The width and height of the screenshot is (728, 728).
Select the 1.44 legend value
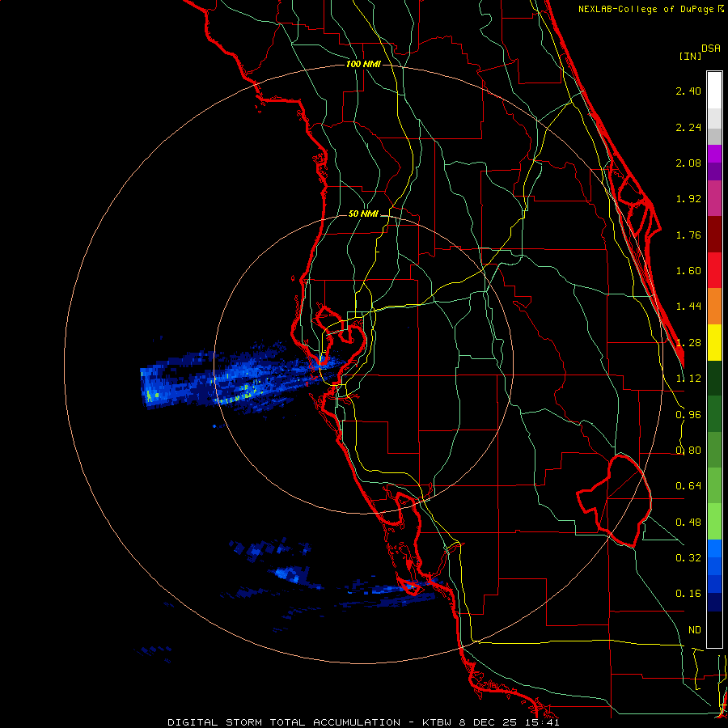[x=688, y=307]
